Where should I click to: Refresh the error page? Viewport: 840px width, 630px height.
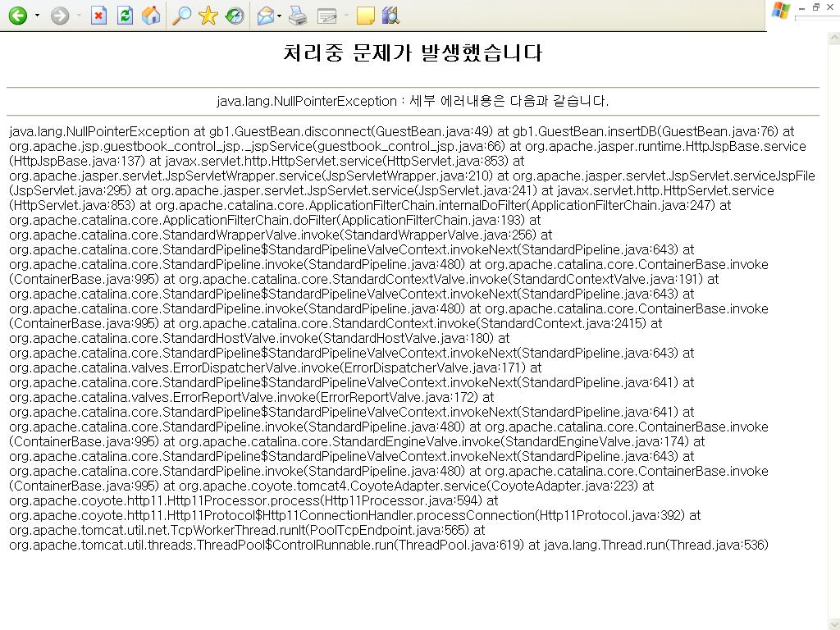coord(125,16)
